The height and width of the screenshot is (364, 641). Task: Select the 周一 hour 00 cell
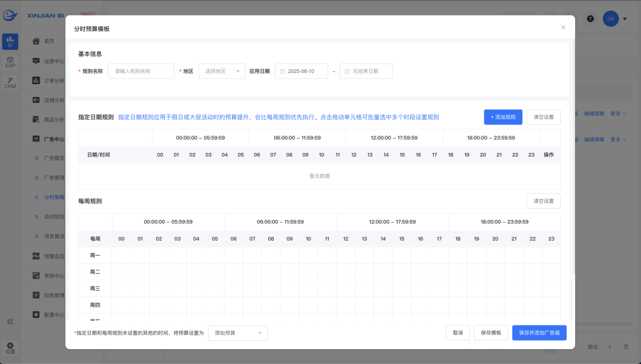click(x=122, y=256)
